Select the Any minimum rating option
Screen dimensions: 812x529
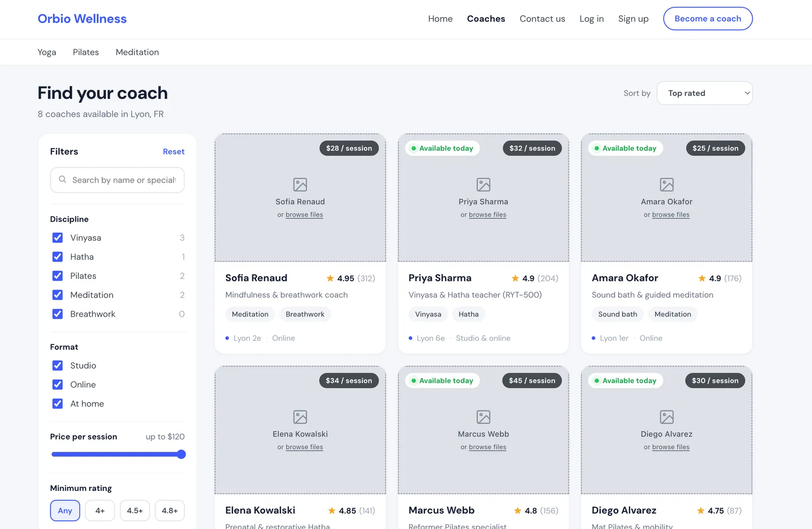65,511
